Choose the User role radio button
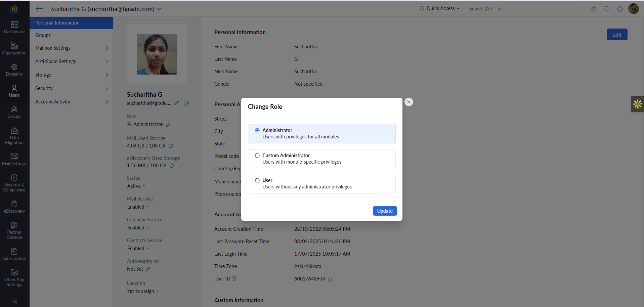Viewport: 644px width, 307px height. pyautogui.click(x=257, y=180)
